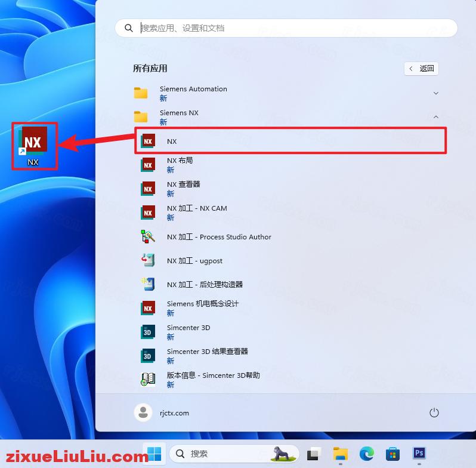
Task: Click the rjctx.com account name
Action: click(x=174, y=413)
